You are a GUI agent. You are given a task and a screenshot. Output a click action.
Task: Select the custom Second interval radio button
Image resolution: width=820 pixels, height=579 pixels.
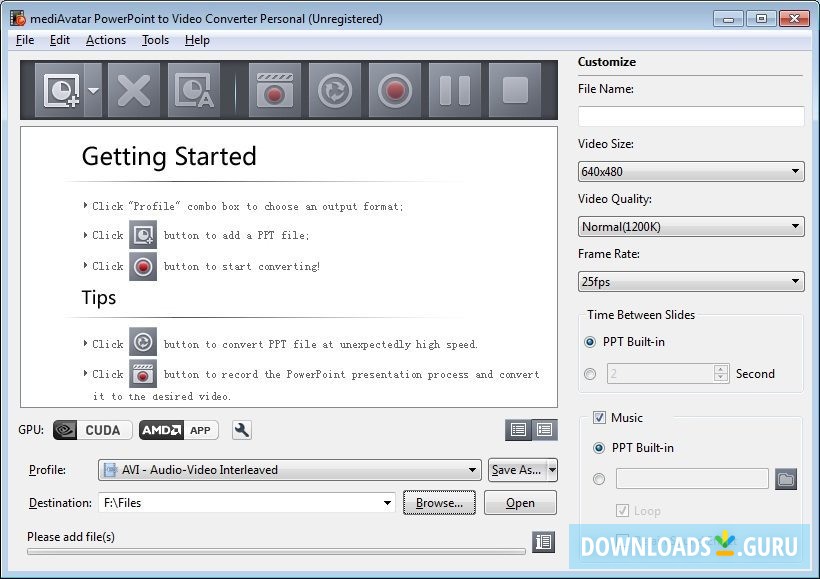coord(590,374)
